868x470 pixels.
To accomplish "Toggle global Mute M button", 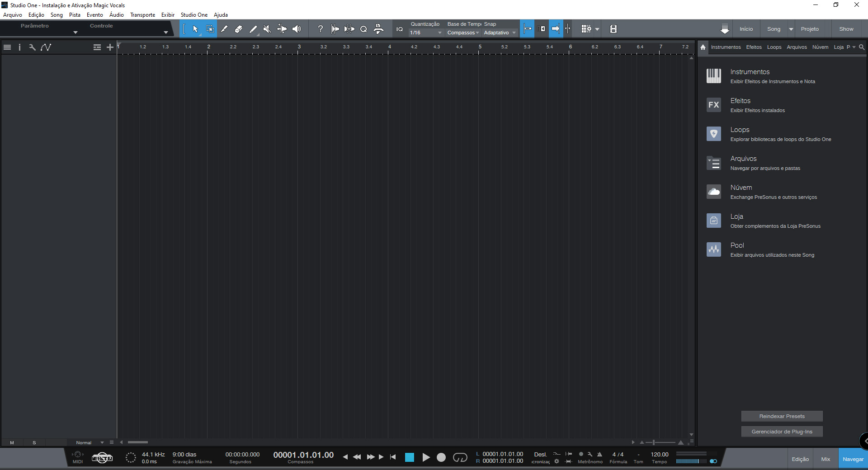I will click(12, 442).
